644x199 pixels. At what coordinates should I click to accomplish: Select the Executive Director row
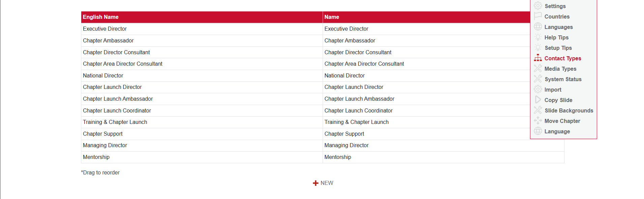coord(105,29)
